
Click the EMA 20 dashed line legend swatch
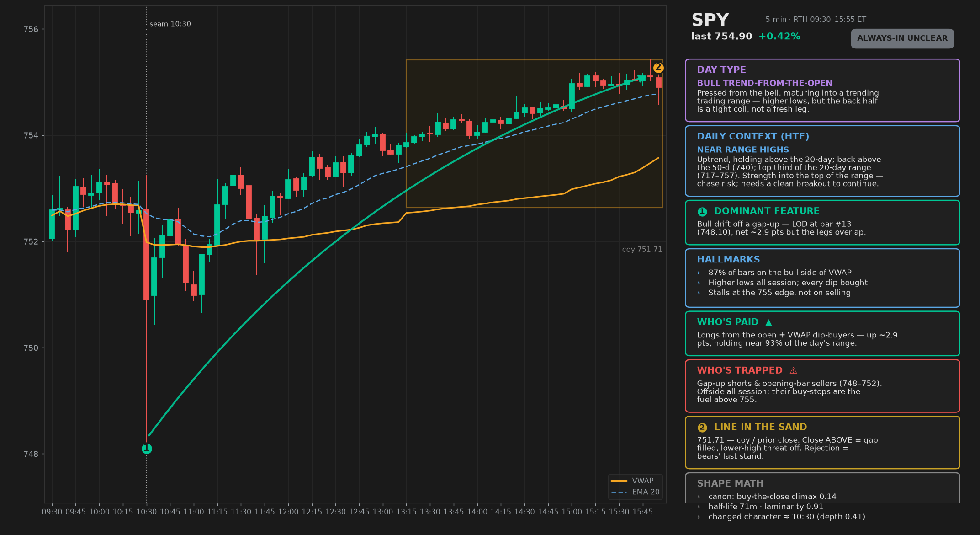pyautogui.click(x=619, y=492)
